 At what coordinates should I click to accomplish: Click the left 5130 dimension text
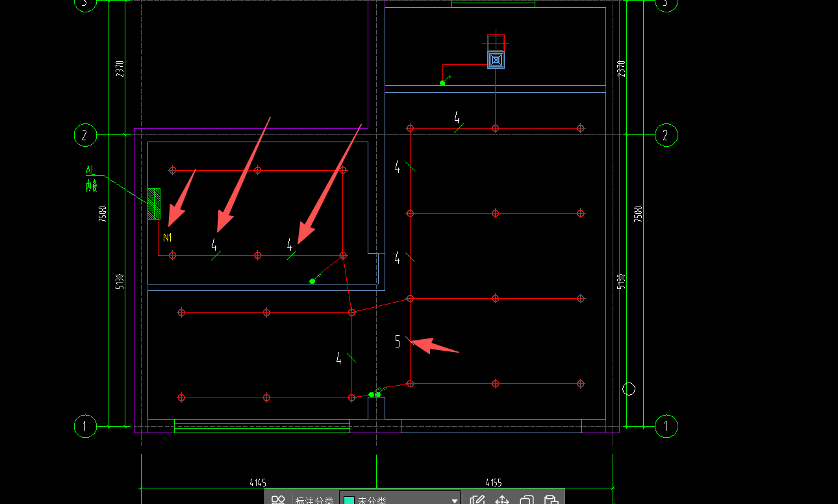[120, 281]
